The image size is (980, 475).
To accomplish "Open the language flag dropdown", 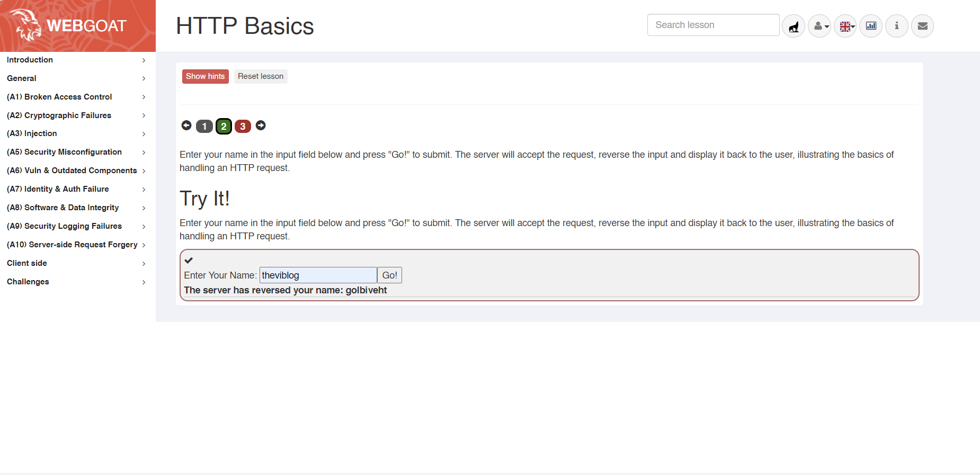I will coord(845,26).
